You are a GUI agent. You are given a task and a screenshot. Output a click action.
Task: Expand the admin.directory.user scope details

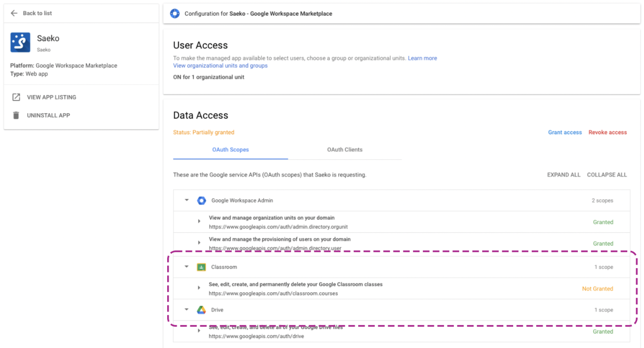pos(199,243)
